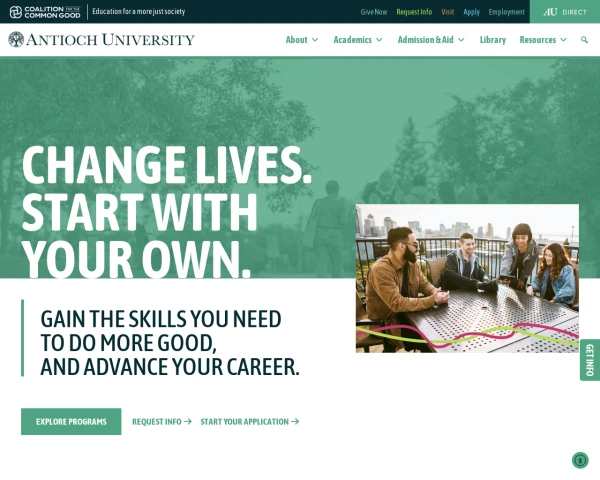Open the vertical Get Info tab
The image size is (600, 480).
click(590, 360)
